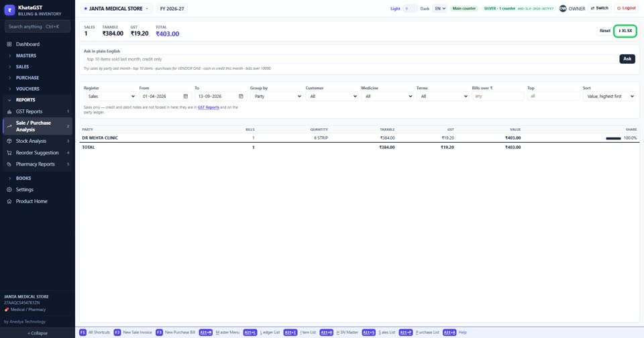Click the Main counter badge
The width and height of the screenshot is (644, 338).
(464, 8)
